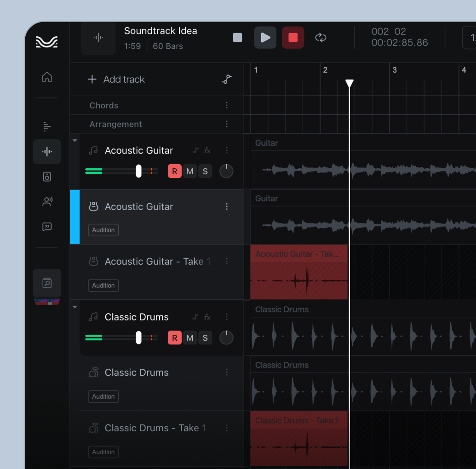Open the quote chat bubble sidebar icon
The height and width of the screenshot is (469, 476).
click(47, 227)
